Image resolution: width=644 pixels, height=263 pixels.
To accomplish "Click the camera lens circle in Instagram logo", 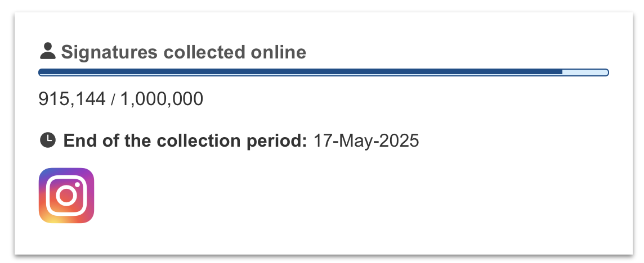I will (66, 196).
